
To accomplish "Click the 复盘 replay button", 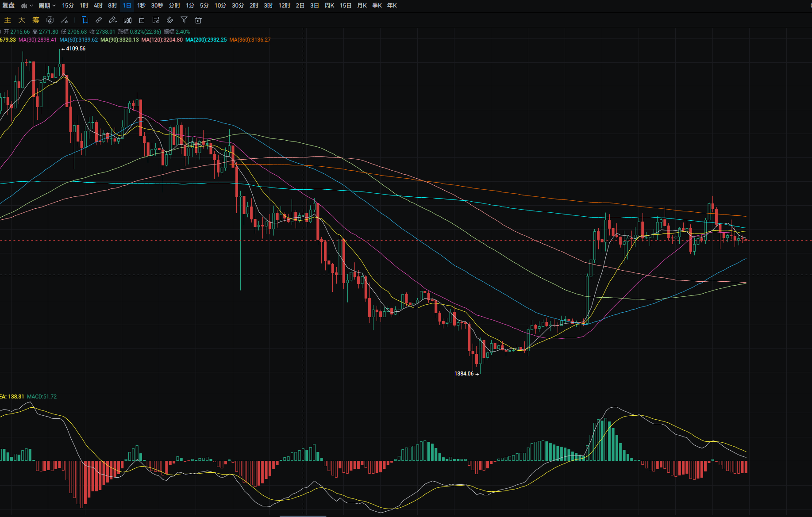I will click(8, 6).
